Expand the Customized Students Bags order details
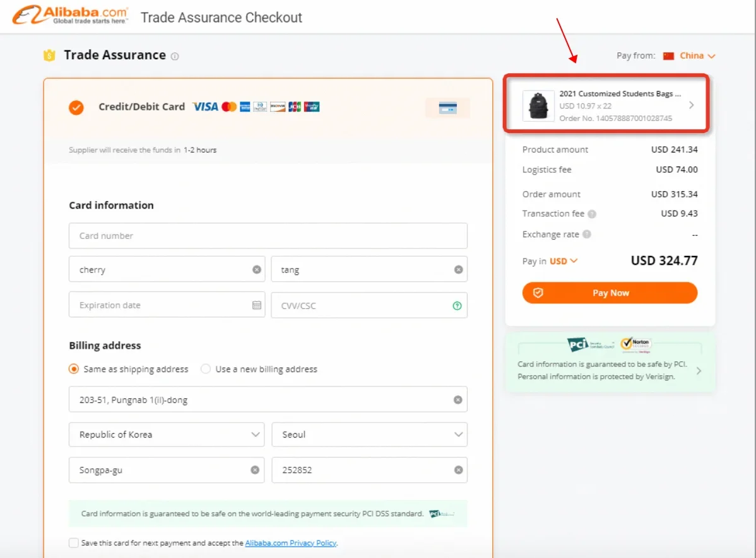 point(693,106)
